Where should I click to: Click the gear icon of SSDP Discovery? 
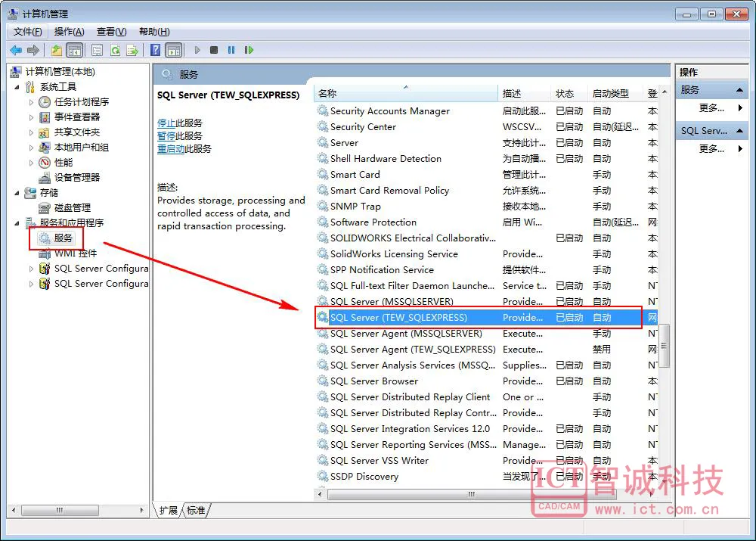(x=322, y=477)
